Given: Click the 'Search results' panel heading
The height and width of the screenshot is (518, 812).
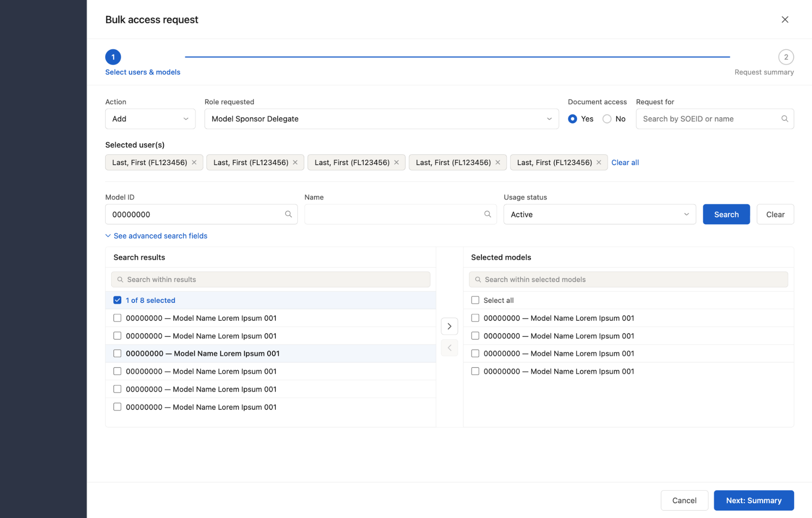Looking at the screenshot, I should (139, 257).
